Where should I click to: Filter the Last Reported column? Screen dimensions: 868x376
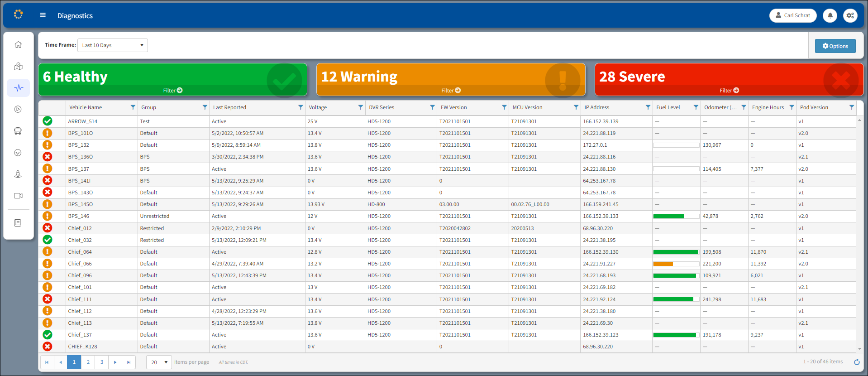click(300, 107)
